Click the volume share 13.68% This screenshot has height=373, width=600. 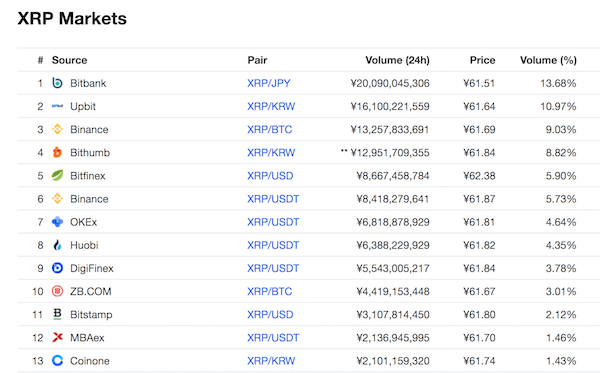click(x=558, y=83)
